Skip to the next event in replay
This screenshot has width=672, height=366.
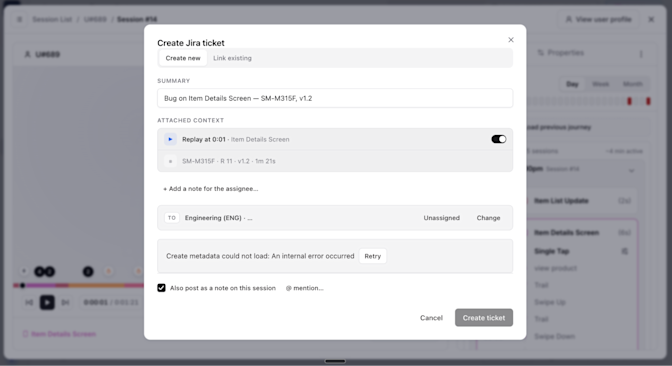point(65,303)
